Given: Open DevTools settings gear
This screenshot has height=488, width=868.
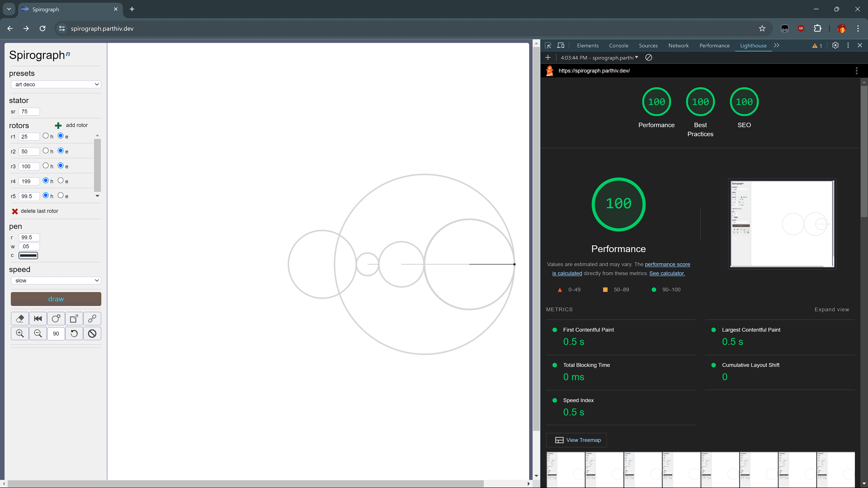Looking at the screenshot, I should coord(835,45).
